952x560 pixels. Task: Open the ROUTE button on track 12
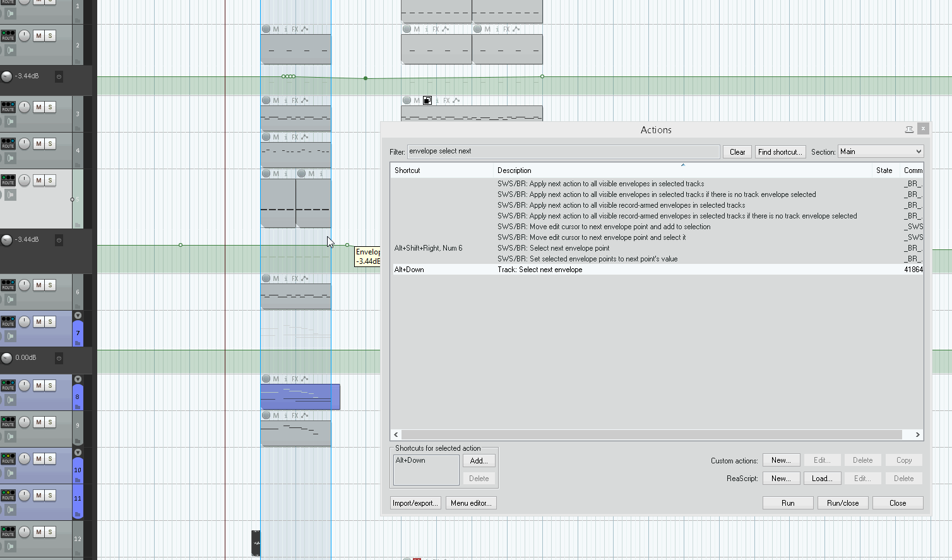coord(8,532)
